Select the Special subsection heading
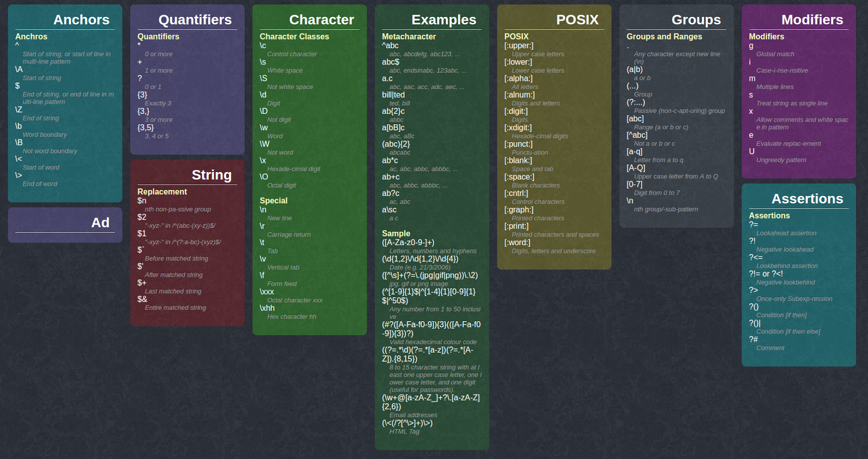 tap(273, 201)
